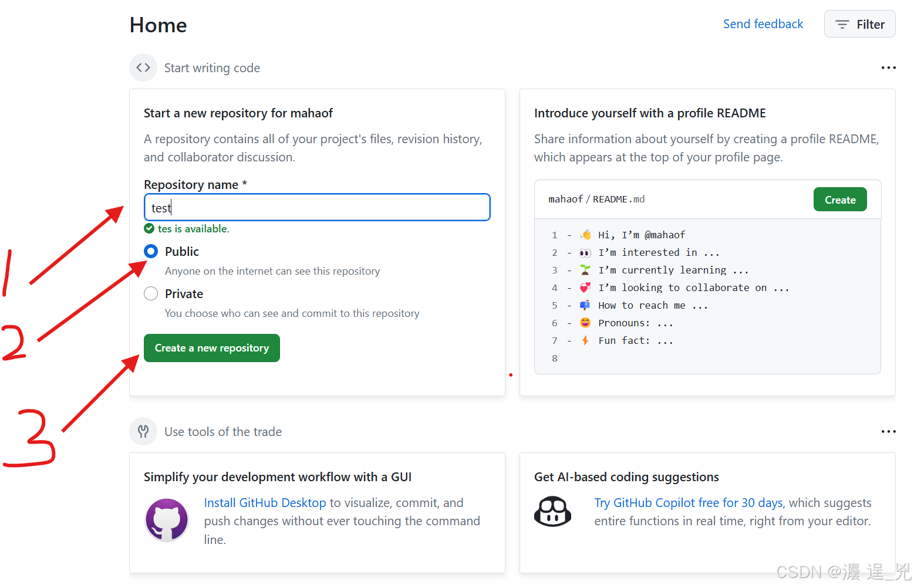This screenshot has height=588, width=914.
Task: Open the Send feedback link
Action: [x=763, y=24]
